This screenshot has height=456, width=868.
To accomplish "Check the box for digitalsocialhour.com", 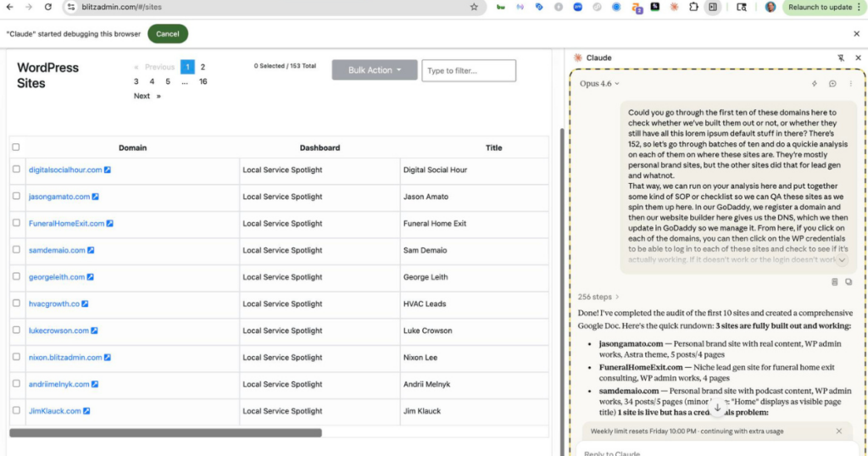I will click(x=16, y=170).
